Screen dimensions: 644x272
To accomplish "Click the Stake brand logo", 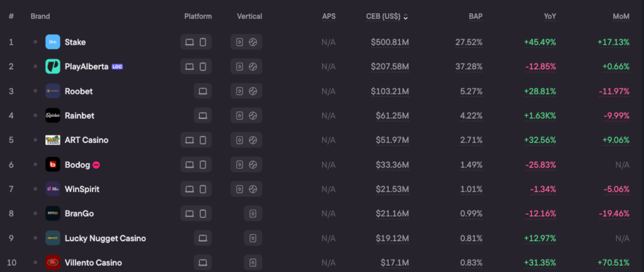I will 53,42.
